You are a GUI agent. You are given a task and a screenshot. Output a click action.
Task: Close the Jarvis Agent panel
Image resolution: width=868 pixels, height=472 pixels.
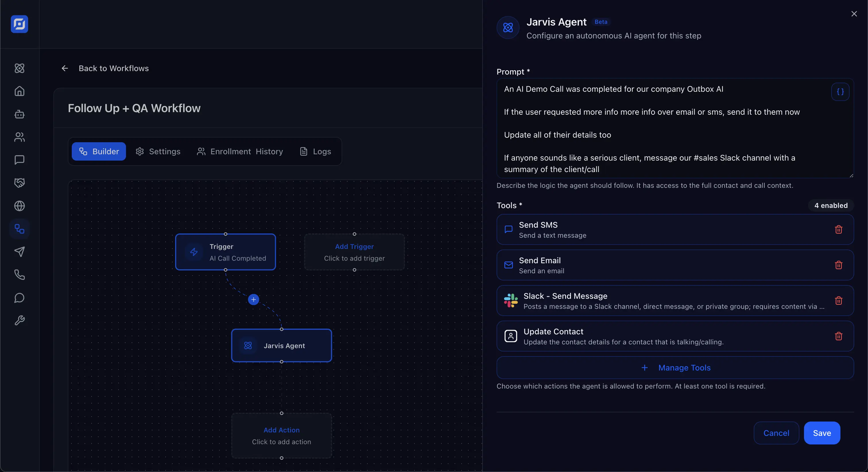[x=854, y=14]
